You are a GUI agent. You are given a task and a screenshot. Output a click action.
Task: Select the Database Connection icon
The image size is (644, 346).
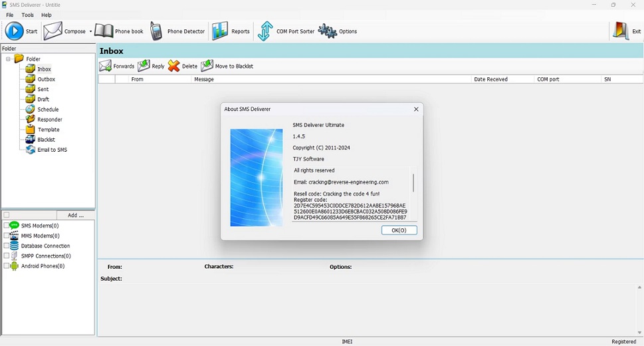[x=15, y=246]
